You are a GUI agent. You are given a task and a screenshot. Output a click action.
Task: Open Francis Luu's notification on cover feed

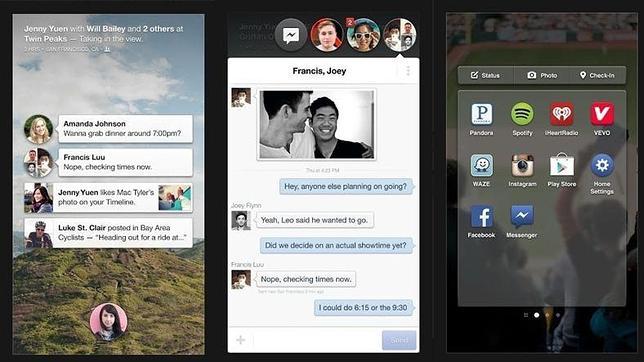click(x=125, y=162)
